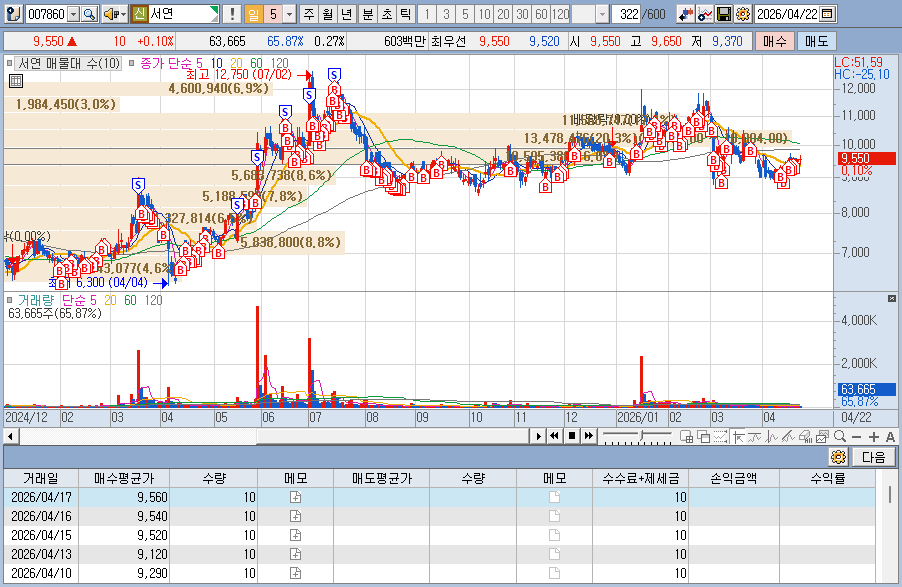
Task: Open period value 5 dropdown arrow
Action: [x=289, y=14]
